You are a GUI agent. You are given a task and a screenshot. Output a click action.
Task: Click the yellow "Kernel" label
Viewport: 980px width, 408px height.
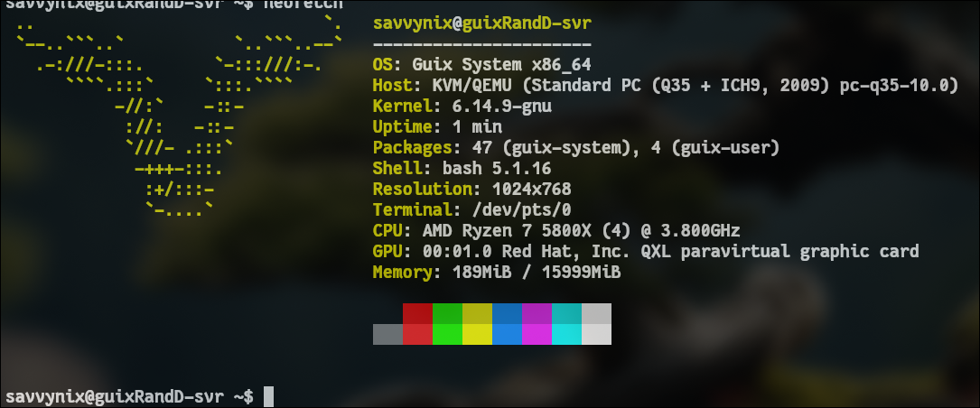click(403, 107)
